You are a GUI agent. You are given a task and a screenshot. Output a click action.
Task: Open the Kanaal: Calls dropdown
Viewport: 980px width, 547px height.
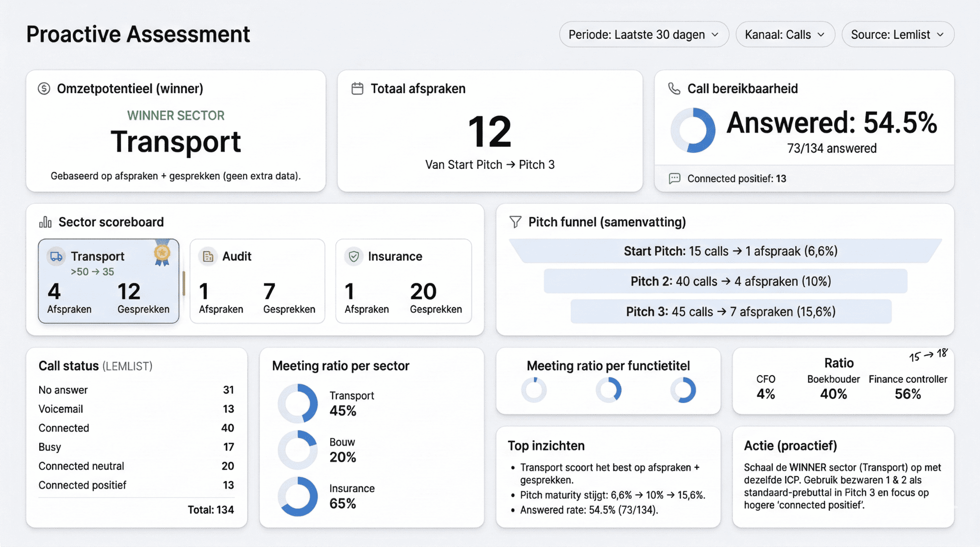click(x=785, y=34)
